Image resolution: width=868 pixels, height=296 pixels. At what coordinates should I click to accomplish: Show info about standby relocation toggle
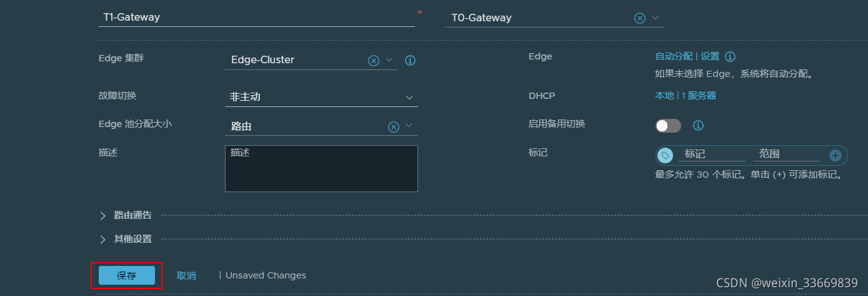click(x=699, y=126)
